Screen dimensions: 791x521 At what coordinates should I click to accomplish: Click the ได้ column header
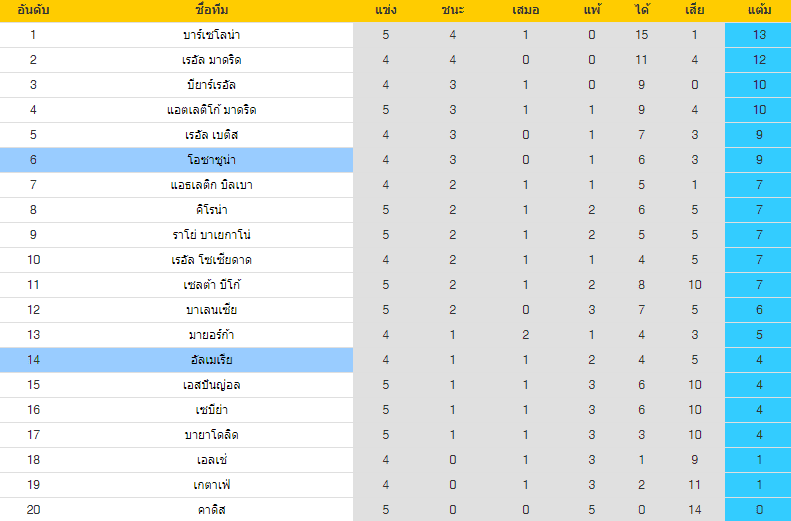(642, 10)
